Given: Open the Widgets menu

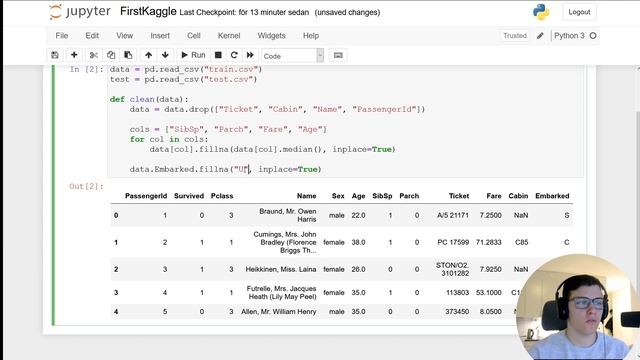Looking at the screenshot, I should point(271,36).
